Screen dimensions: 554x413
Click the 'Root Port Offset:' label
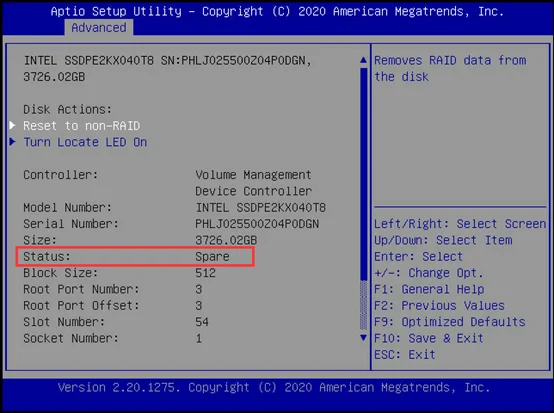point(82,305)
